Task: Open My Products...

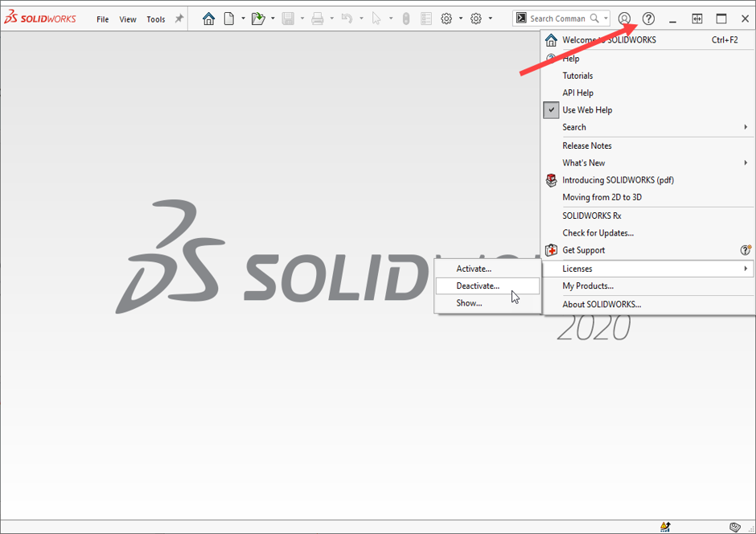Action: click(647, 285)
